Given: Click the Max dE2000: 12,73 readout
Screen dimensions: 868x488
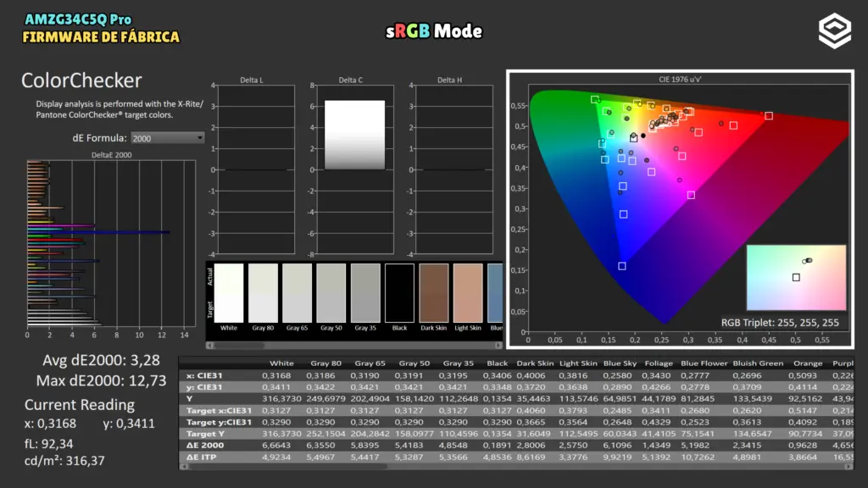Looking at the screenshot, I should click(102, 380).
